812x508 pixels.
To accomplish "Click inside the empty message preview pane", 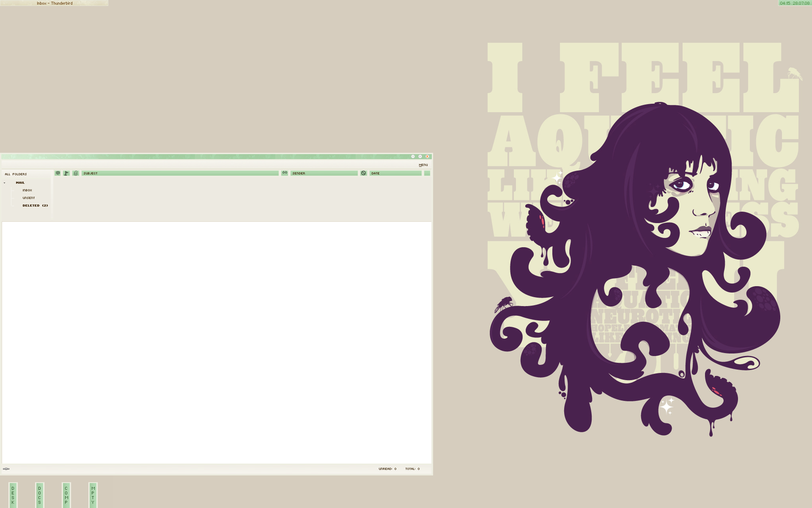I will coord(217,343).
